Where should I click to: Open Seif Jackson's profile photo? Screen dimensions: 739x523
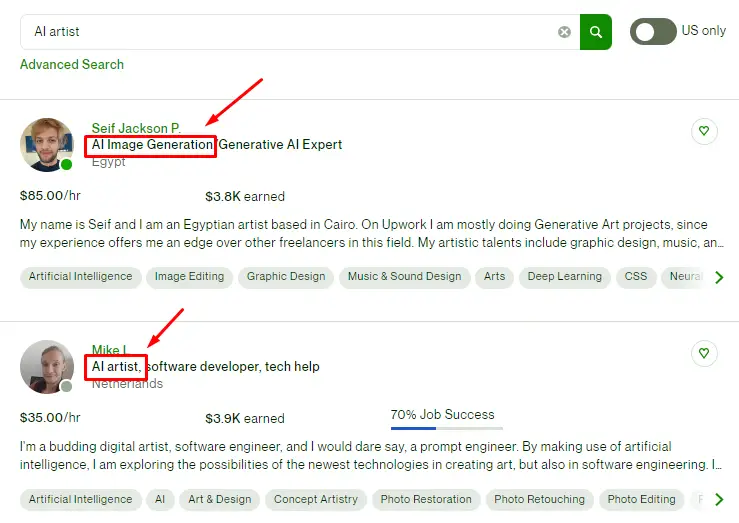click(47, 145)
